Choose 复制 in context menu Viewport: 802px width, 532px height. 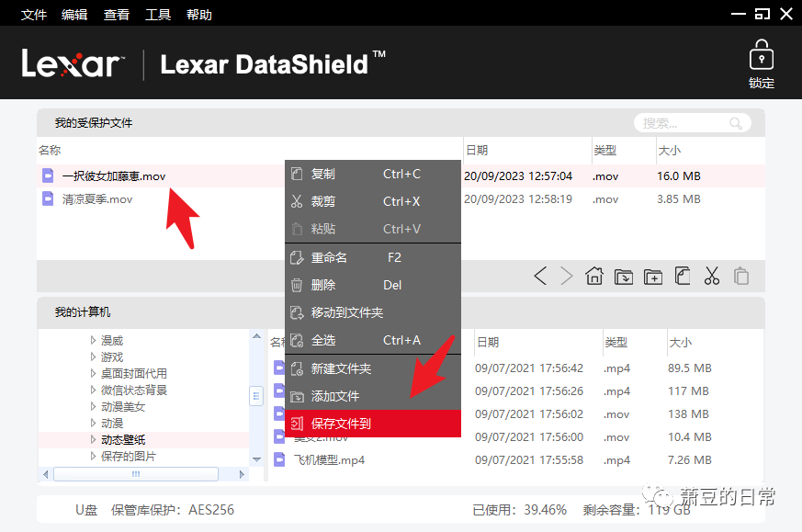click(x=373, y=174)
